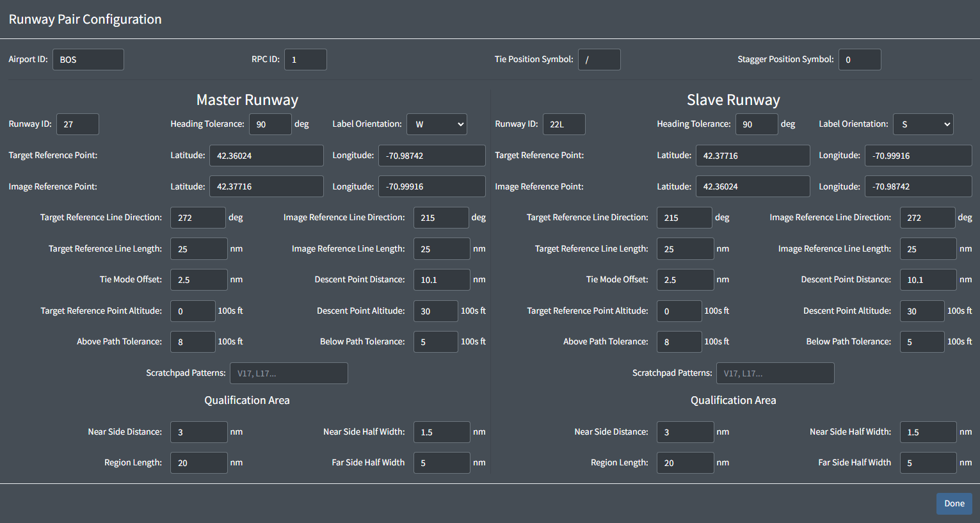980x523 pixels.
Task: Select Slave Far Side Half Width field
Action: coord(928,463)
